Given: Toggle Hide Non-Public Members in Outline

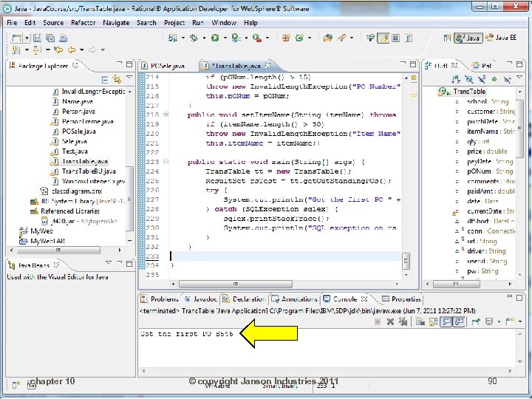Looking at the screenshot, I should click(494, 80).
